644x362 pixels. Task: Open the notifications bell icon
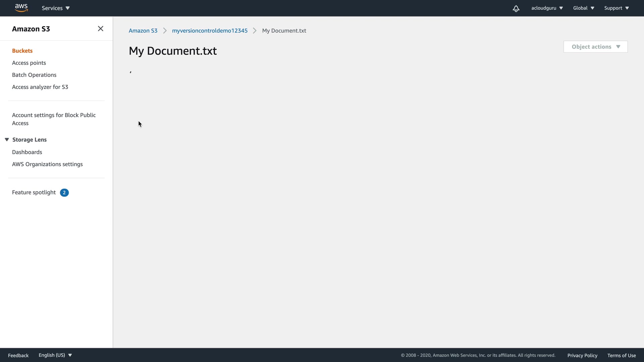click(516, 8)
